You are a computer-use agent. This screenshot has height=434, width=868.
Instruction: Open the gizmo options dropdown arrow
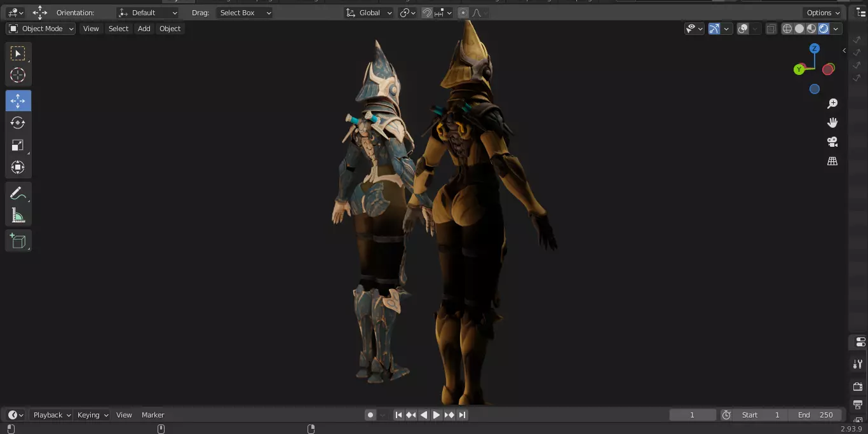pos(726,29)
